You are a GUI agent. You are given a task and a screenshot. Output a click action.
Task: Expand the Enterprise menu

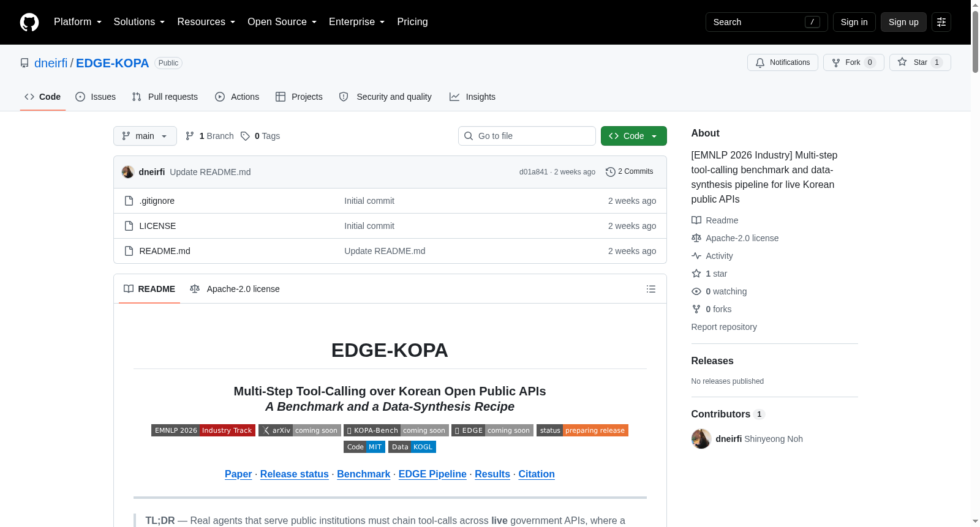357,22
